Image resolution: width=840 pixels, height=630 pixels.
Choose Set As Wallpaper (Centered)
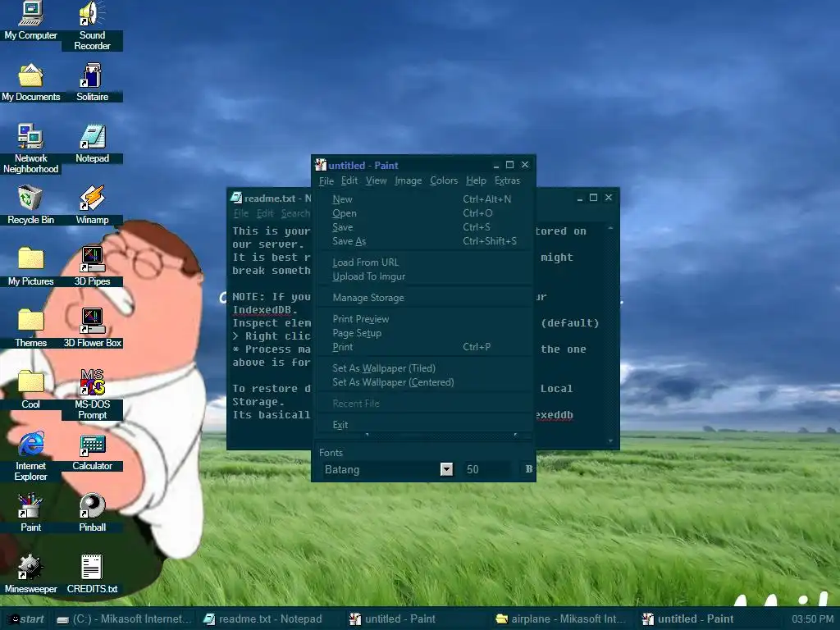pos(424,382)
